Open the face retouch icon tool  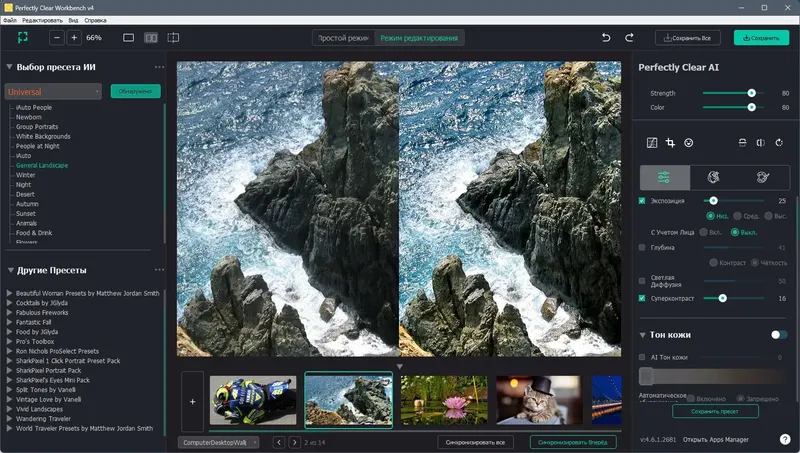(689, 143)
